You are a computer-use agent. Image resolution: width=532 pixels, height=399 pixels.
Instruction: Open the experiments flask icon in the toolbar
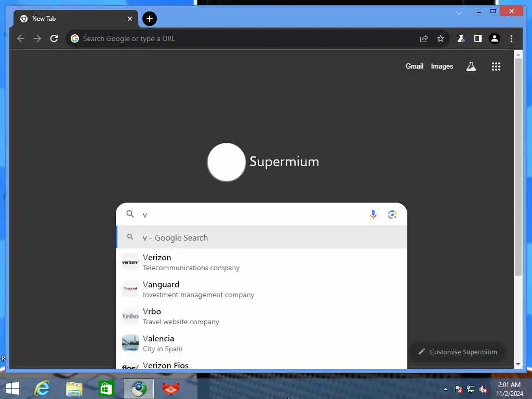point(461,38)
